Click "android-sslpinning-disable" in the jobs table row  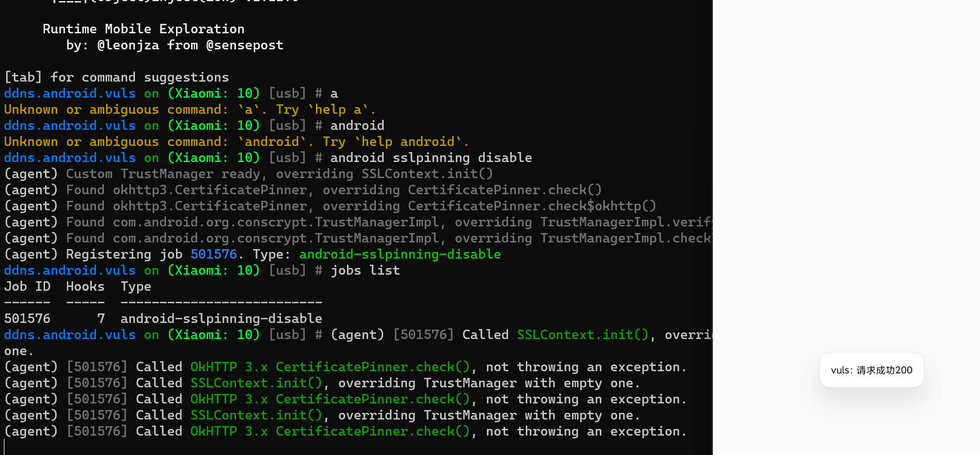click(221, 318)
